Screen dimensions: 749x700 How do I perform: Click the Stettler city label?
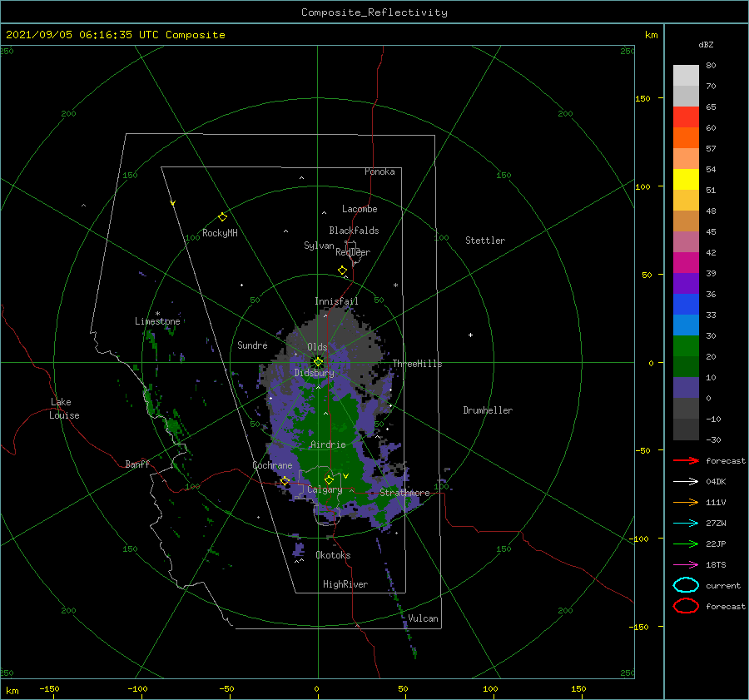point(485,241)
